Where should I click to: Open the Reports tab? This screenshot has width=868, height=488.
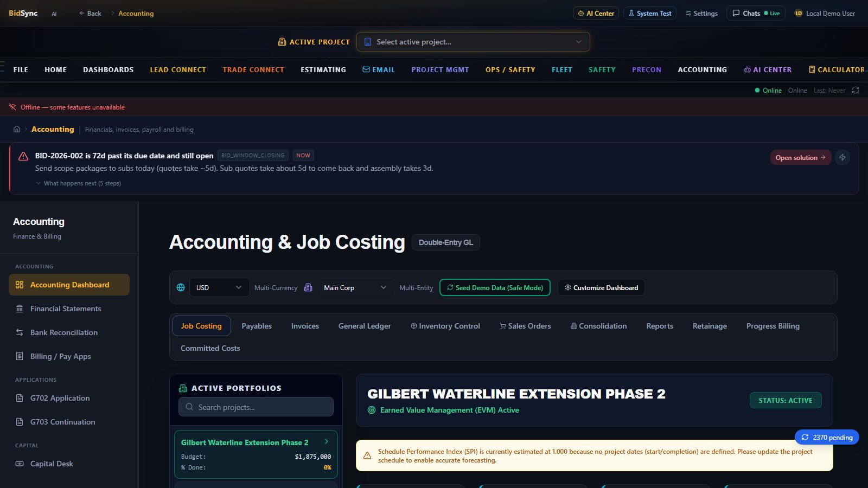[x=660, y=326]
